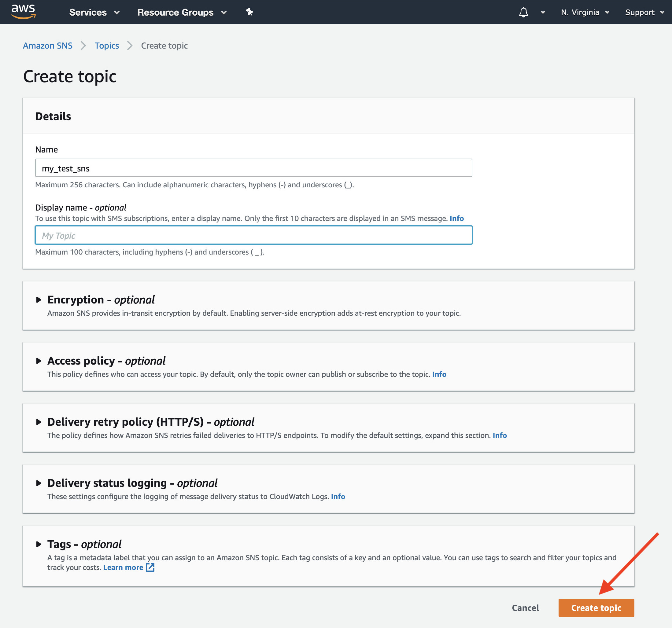Viewport: 672px width, 628px height.
Task: Expand the Tags optional section
Action: pos(39,544)
